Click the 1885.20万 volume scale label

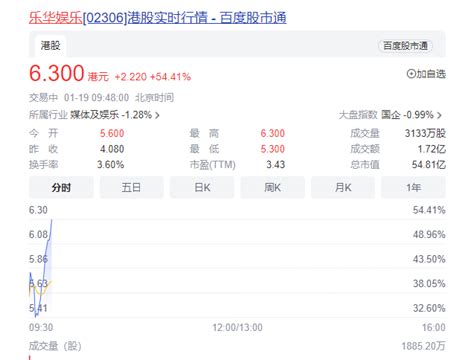coord(423,346)
